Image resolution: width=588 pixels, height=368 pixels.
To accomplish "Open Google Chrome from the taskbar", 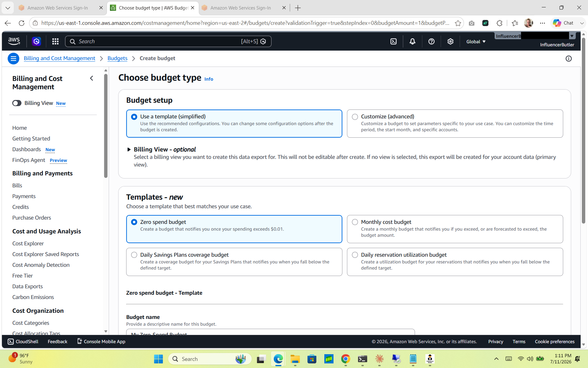I will (x=345, y=359).
